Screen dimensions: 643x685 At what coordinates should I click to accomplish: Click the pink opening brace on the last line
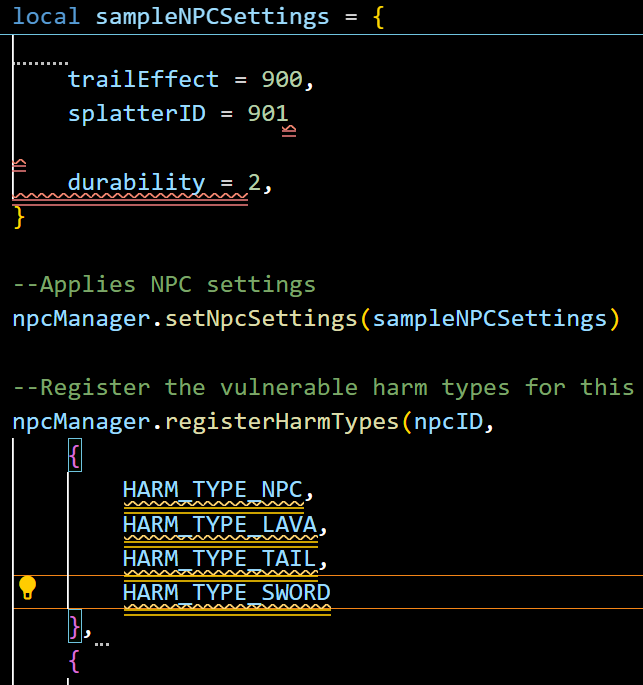tap(75, 661)
